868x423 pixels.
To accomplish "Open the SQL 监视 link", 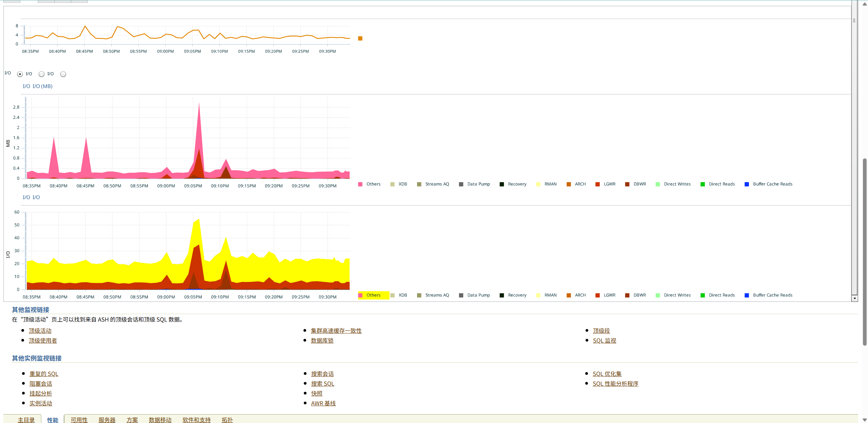I will (604, 341).
